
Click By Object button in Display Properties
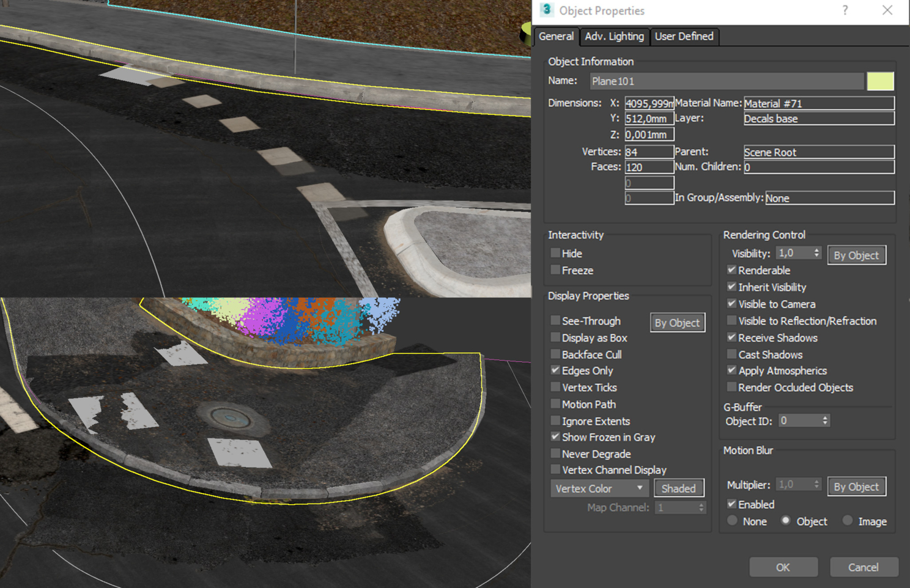point(677,323)
